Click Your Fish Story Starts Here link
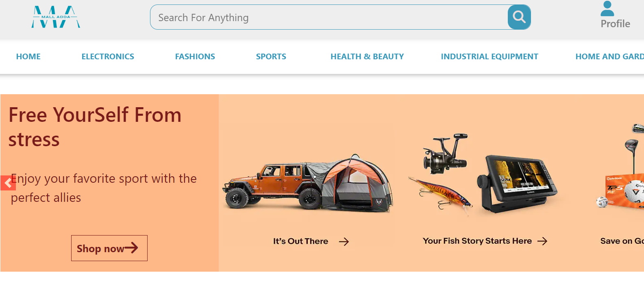Screen dimensions: 644x294 tap(477, 241)
